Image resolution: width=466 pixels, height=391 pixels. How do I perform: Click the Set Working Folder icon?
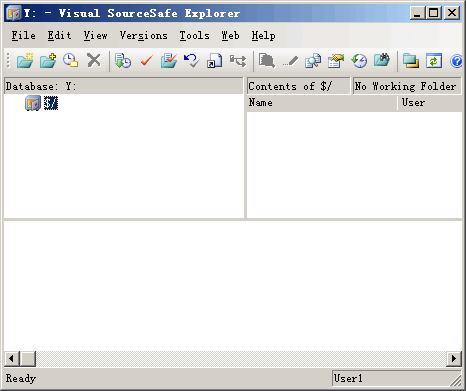tap(411, 61)
